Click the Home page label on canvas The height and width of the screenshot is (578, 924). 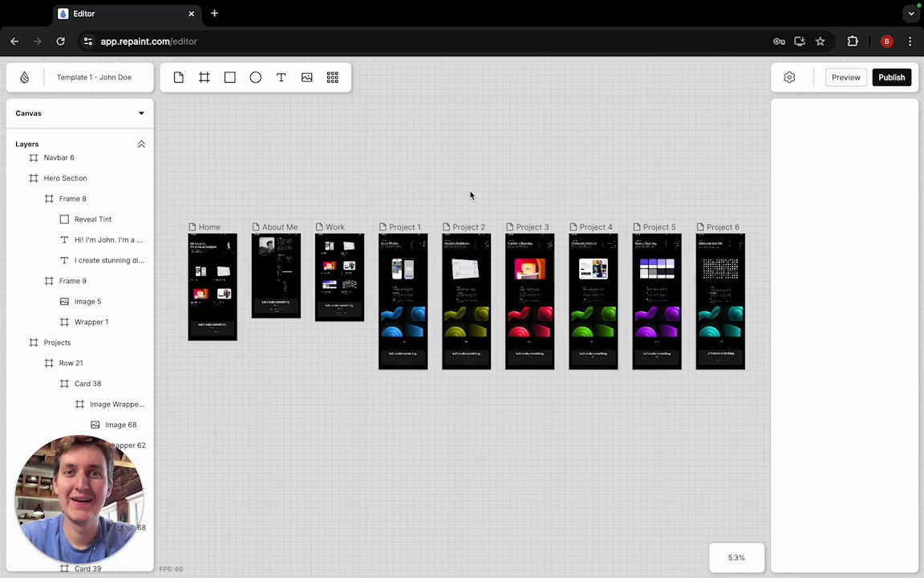pyautogui.click(x=209, y=227)
